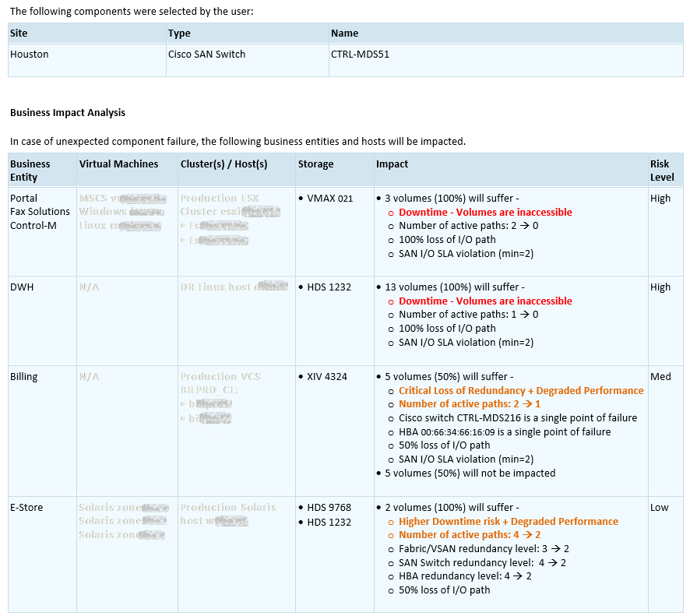Click the component name 'CTRL-MDS51'
The height and width of the screenshot is (616, 690).
coord(360,54)
